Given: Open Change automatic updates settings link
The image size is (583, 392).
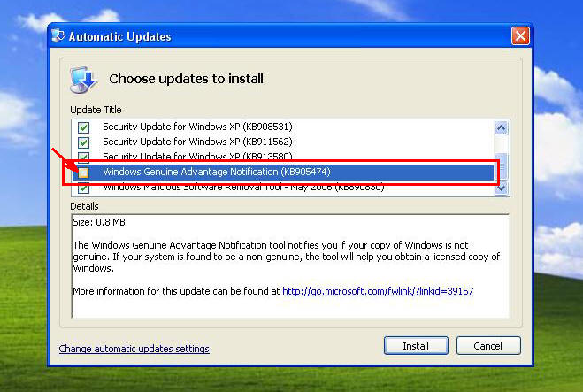Looking at the screenshot, I should [x=134, y=349].
